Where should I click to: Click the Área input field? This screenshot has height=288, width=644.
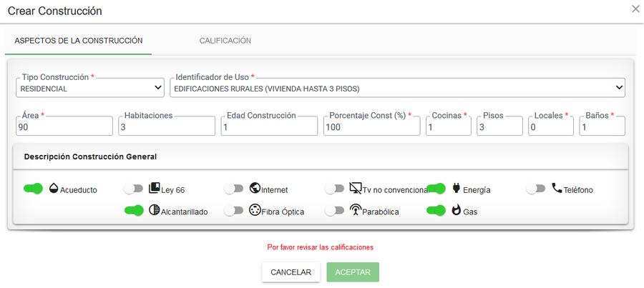64,127
